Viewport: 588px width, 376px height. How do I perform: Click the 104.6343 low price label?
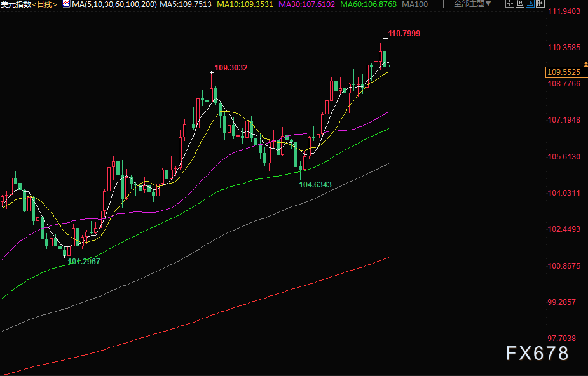[315, 185]
